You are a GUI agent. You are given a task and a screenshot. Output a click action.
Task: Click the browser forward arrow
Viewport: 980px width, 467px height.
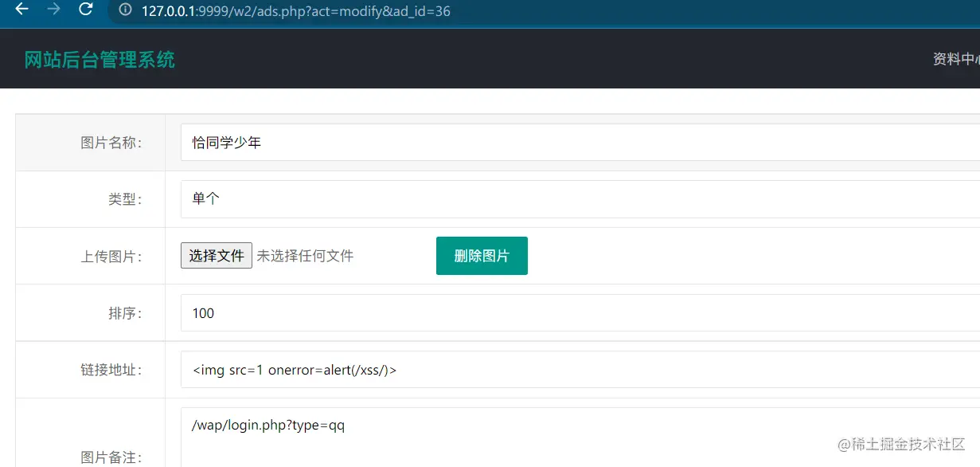click(x=53, y=11)
